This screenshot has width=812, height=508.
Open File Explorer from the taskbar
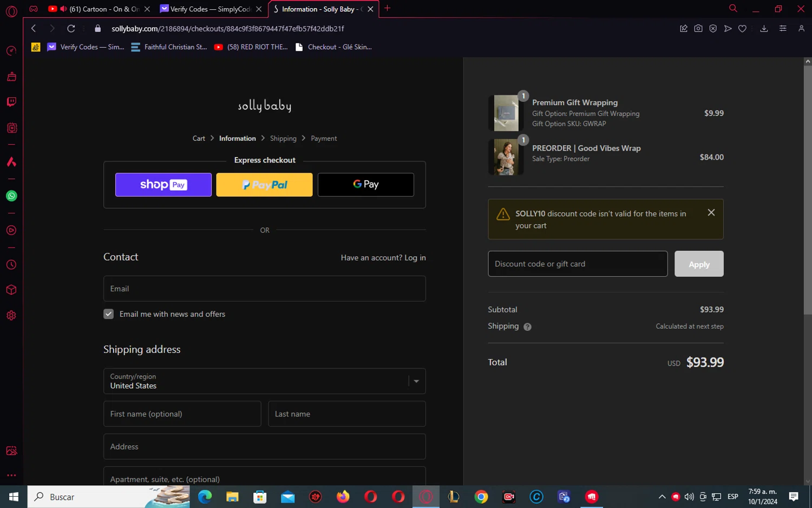(x=232, y=497)
